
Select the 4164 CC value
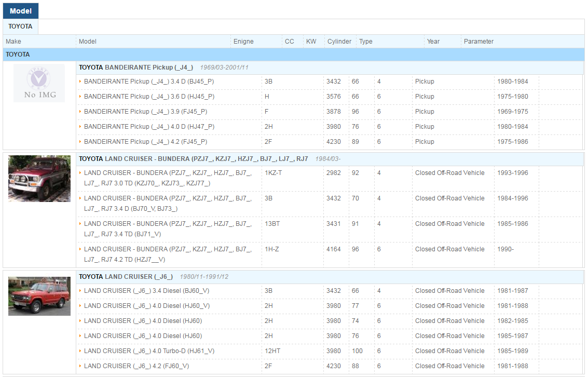coord(333,249)
